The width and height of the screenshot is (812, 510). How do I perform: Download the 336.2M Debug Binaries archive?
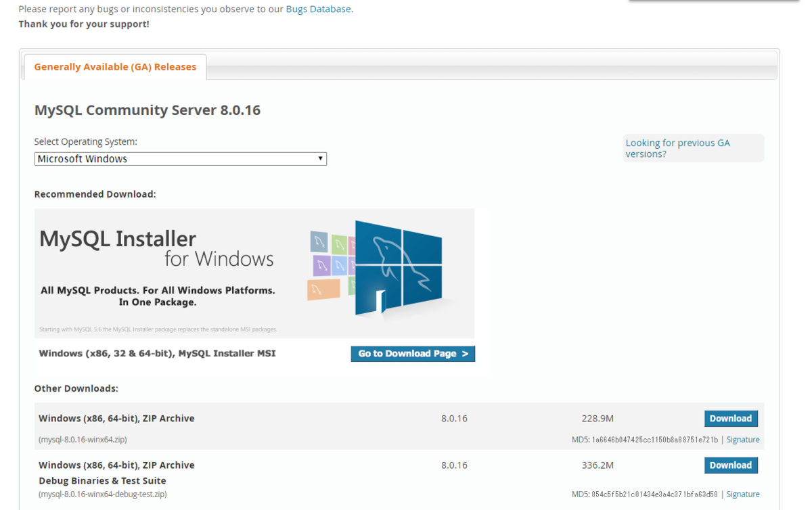click(x=731, y=465)
